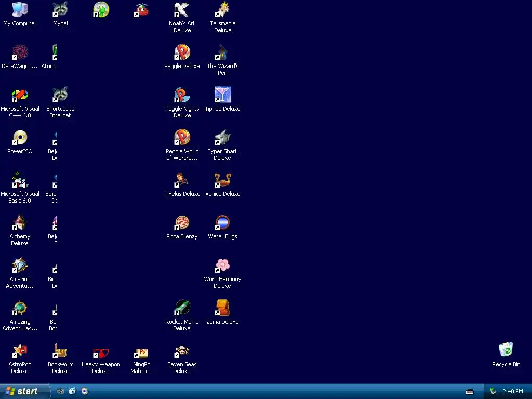The image size is (532, 399).
Task: Click the Word Harmony Deluxe flower icon
Action: (x=222, y=265)
